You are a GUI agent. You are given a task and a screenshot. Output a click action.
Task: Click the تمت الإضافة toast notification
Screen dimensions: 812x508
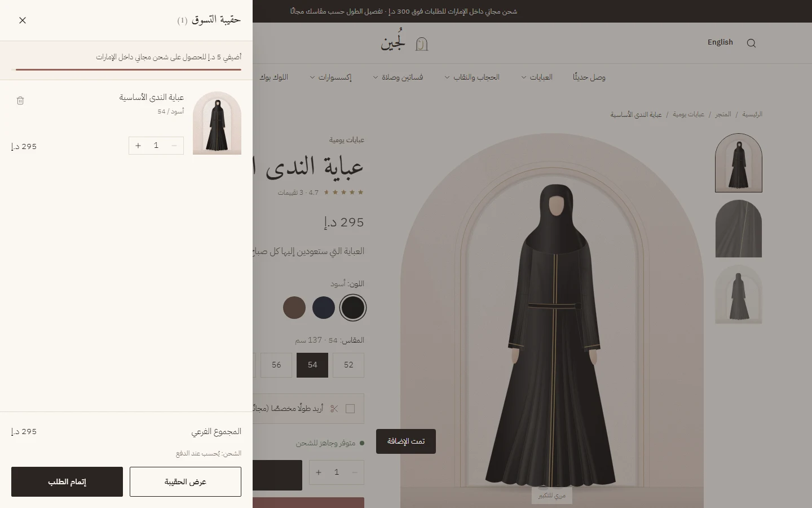pyautogui.click(x=406, y=441)
